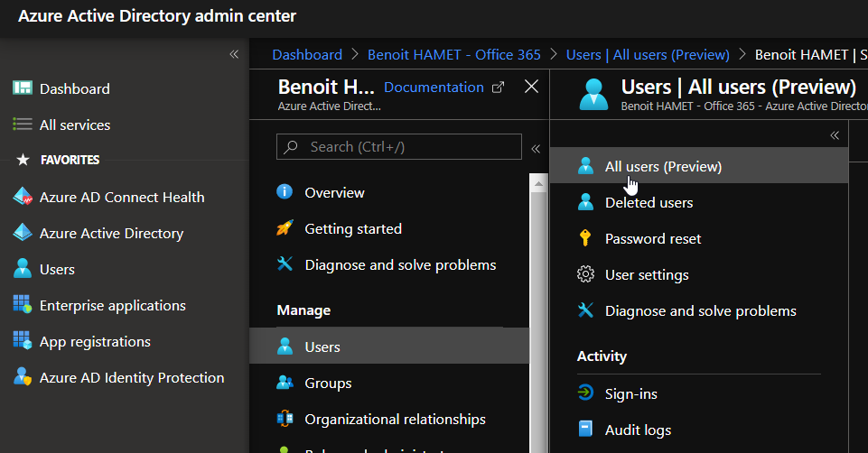Click the Getting started rocket icon
The image size is (868, 453).
click(285, 228)
